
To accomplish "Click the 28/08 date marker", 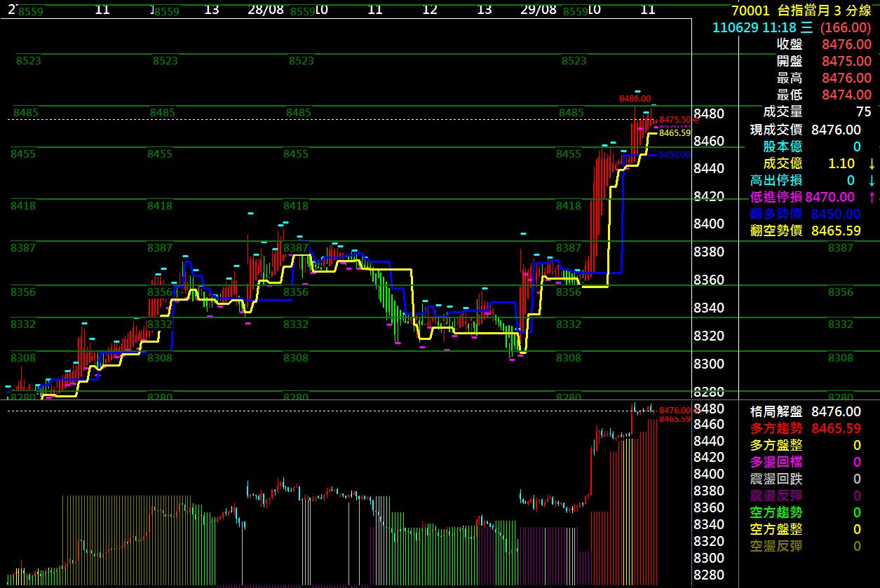I will pos(266,10).
